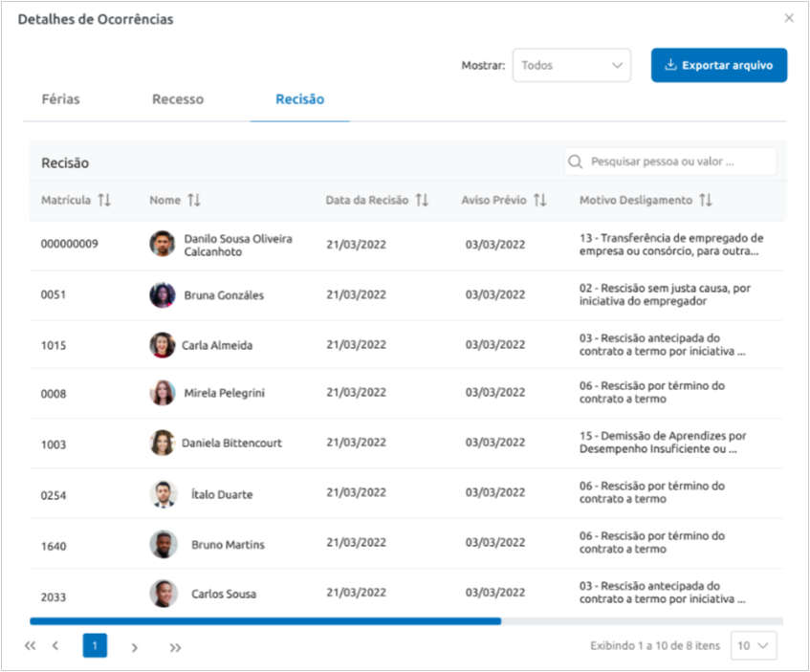810x672 pixels.
Task: Sort by Motivo Desligamento column
Action: 706,200
